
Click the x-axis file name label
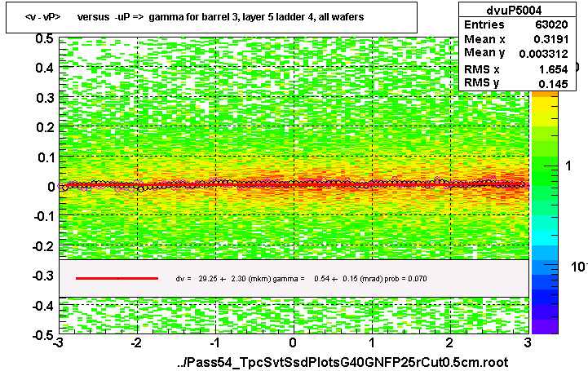[x=343, y=362]
